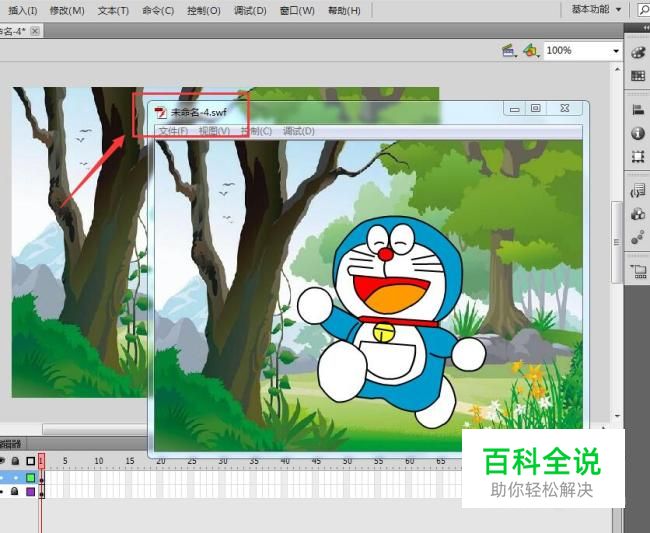Close the document tab with X button
This screenshot has height=533, width=650.
(x=35, y=31)
